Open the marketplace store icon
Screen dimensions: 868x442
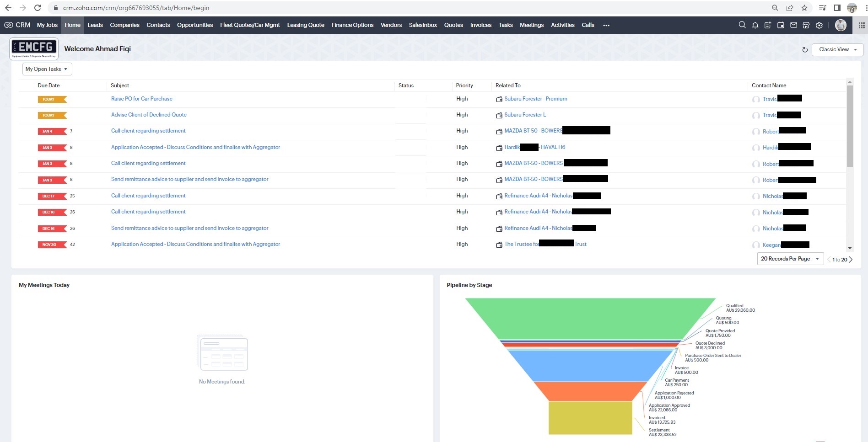click(806, 25)
